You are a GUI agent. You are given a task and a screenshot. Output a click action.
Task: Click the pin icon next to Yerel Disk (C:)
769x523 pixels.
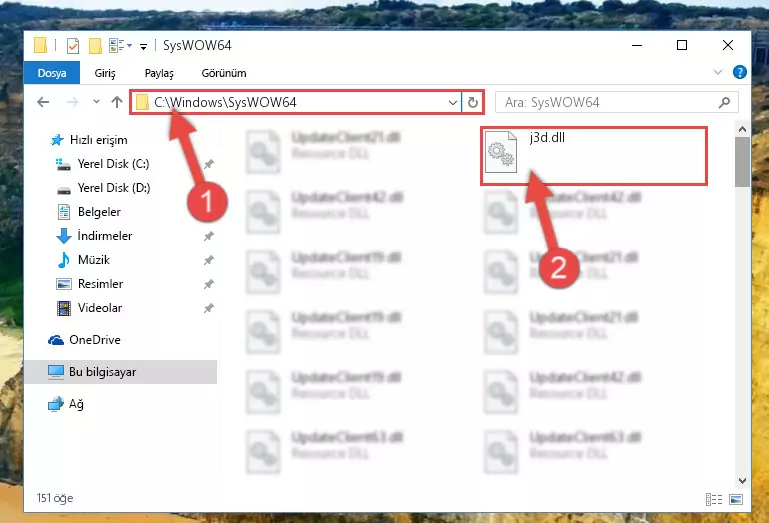coord(208,164)
